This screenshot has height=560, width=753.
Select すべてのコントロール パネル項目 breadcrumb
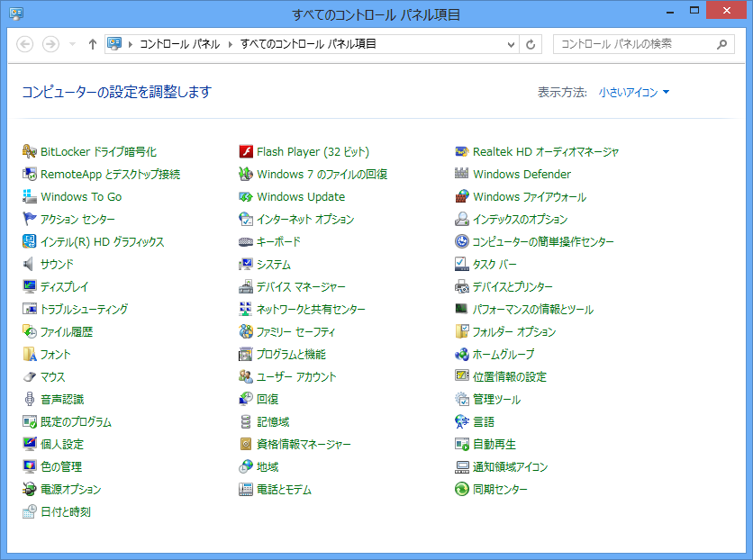(x=308, y=44)
